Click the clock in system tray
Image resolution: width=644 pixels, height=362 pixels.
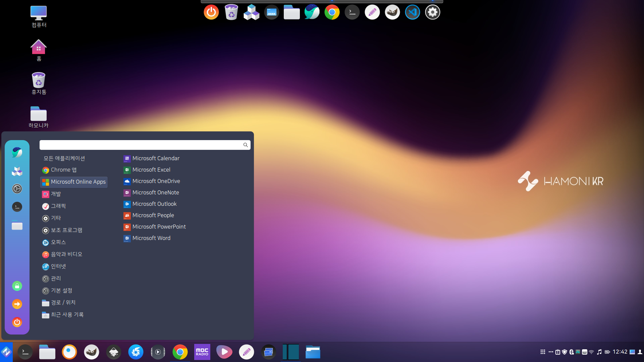[x=620, y=352]
